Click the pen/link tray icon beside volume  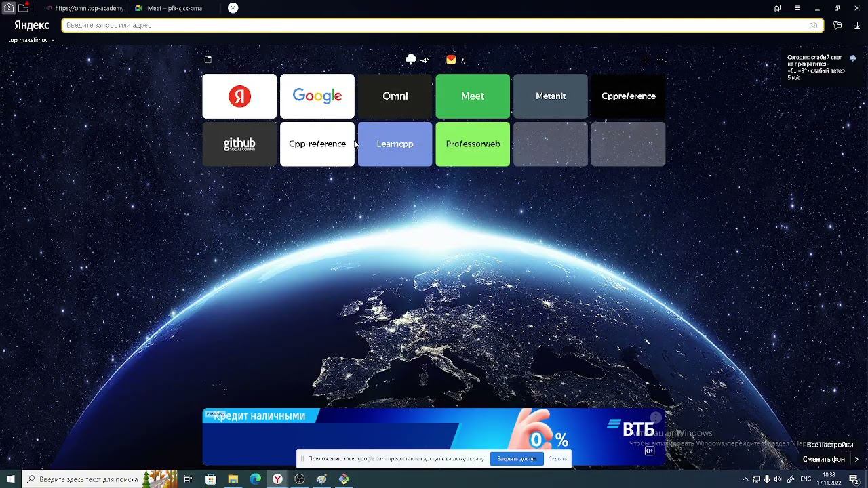pos(791,479)
